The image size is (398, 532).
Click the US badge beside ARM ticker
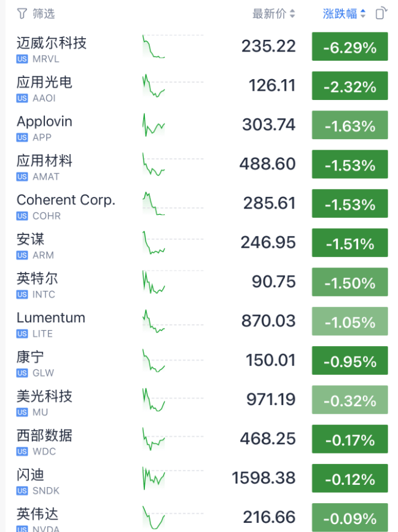point(22,255)
